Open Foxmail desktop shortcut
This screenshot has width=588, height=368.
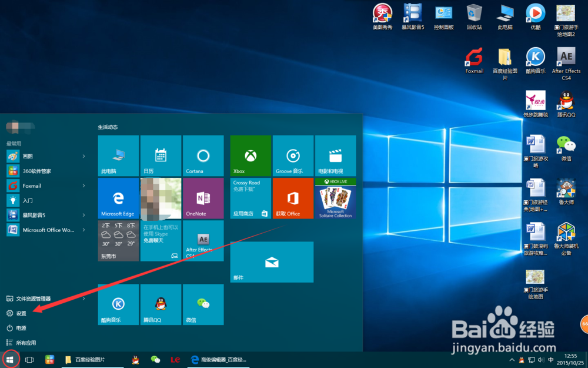(475, 60)
